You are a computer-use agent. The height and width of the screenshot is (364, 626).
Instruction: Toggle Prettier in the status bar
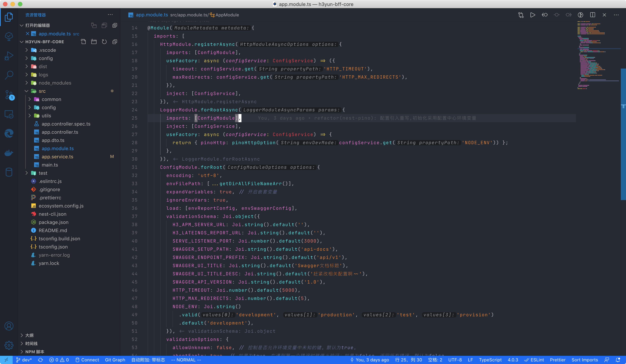[557, 360]
